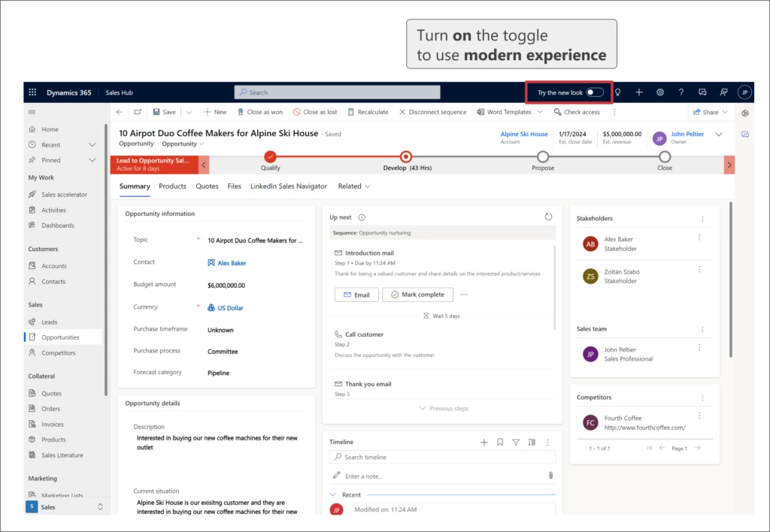
Task: Expand the Share button dropdown
Action: click(723, 111)
